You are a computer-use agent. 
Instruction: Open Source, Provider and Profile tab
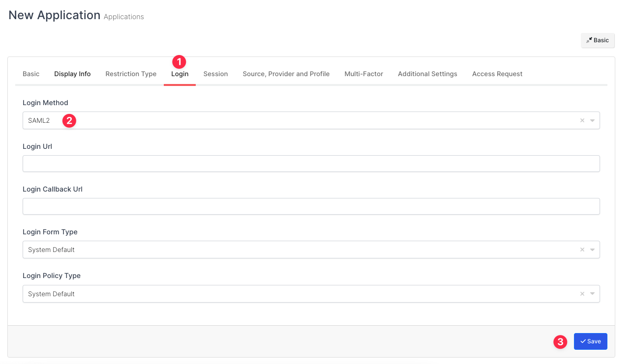click(x=286, y=74)
